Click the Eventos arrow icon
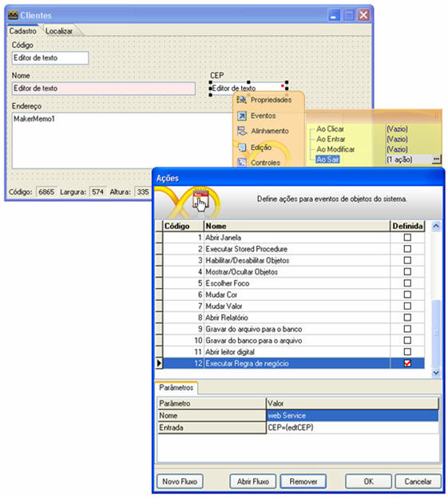 [x=242, y=116]
